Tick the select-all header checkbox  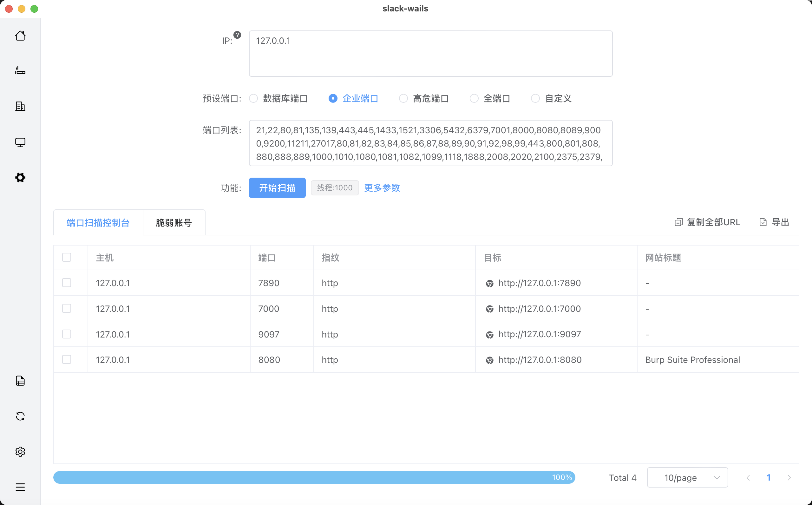[67, 257]
